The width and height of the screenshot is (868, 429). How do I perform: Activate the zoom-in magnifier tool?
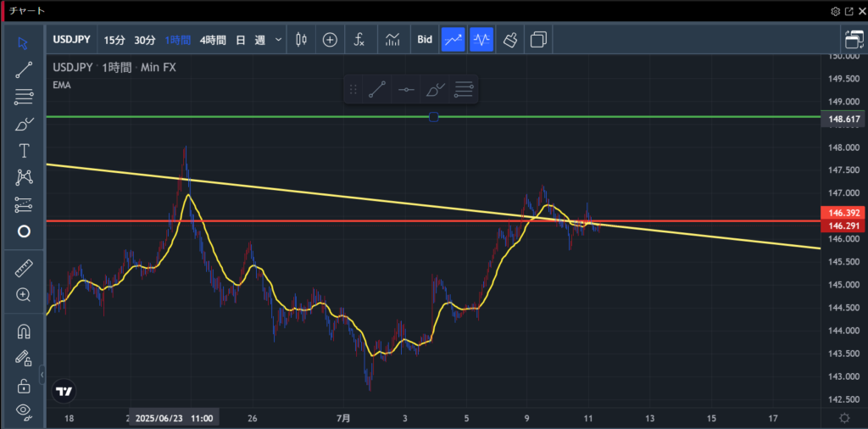pos(23,295)
